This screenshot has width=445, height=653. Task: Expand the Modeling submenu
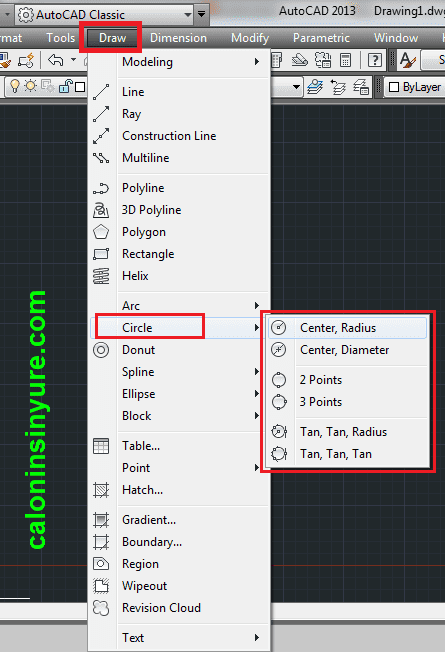(179, 62)
